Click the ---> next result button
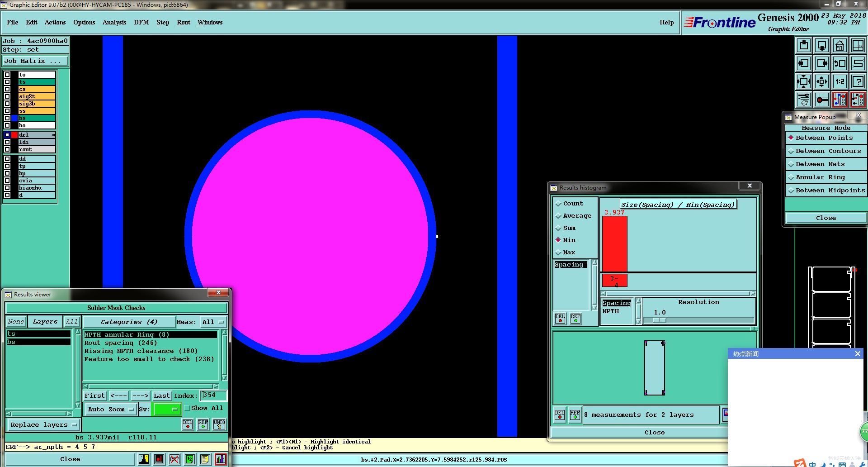 140,396
